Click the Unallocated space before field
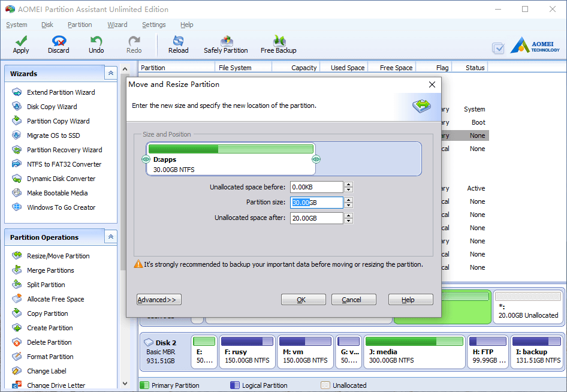This screenshot has width=567, height=392. (316, 187)
